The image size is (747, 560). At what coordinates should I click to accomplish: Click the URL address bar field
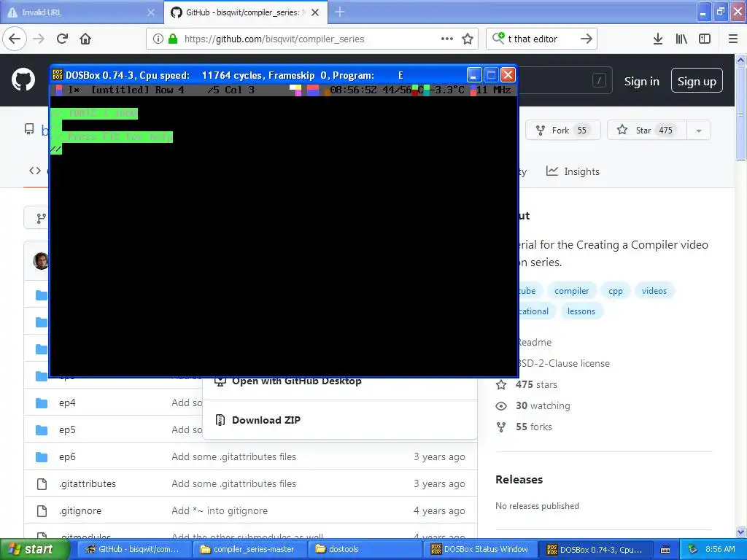point(312,39)
